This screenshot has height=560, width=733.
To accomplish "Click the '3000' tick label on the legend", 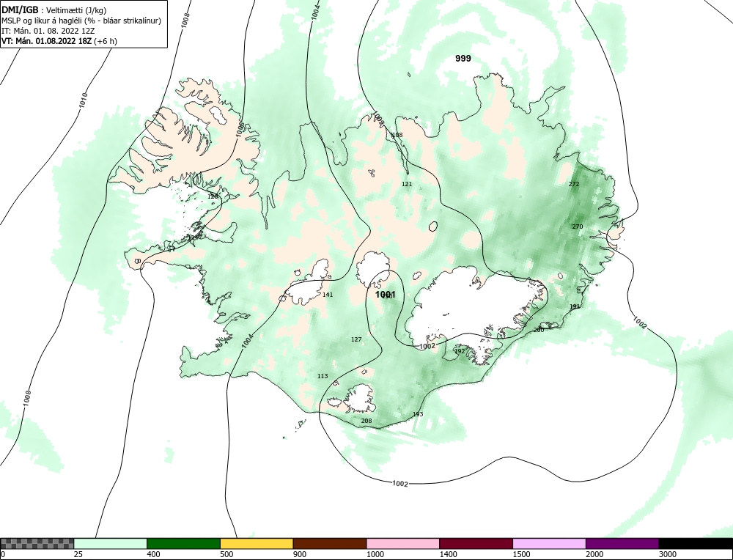I will (667, 555).
